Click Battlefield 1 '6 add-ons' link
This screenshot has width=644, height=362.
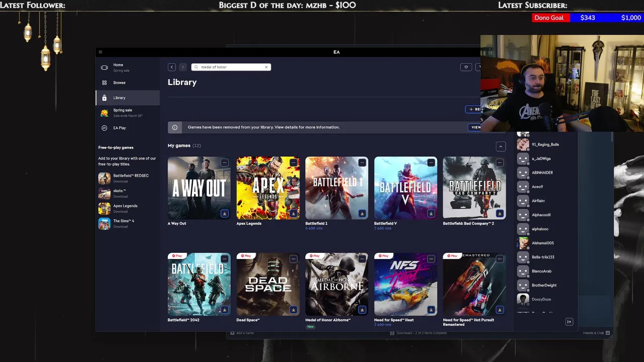click(x=314, y=228)
